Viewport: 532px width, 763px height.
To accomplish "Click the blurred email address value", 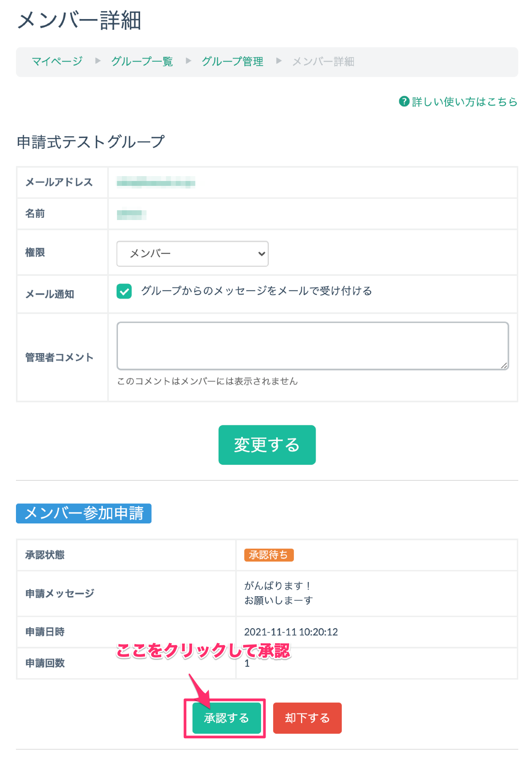I will point(156,182).
